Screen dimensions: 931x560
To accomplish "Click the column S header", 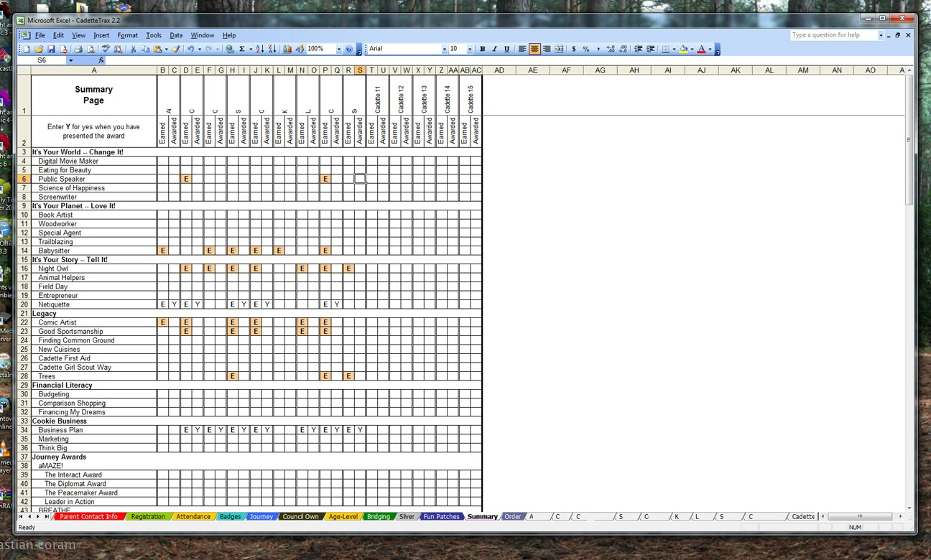I will click(x=360, y=70).
